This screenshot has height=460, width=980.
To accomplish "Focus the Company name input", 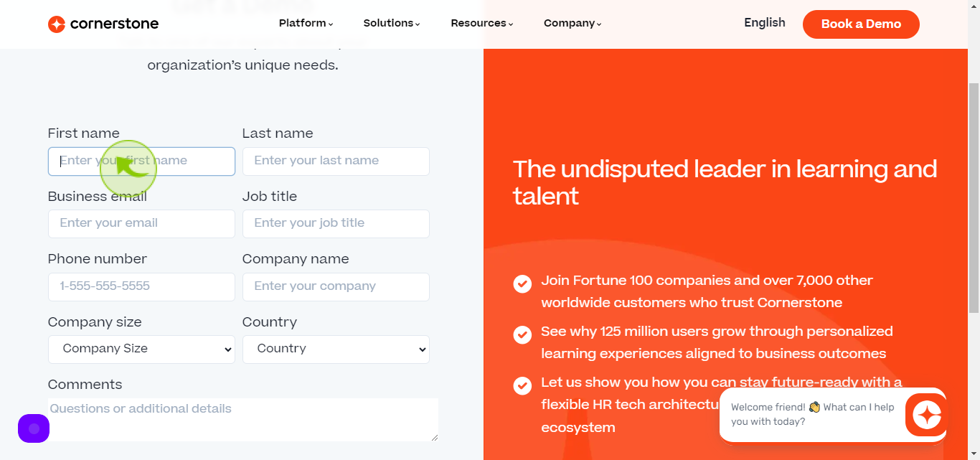I will click(336, 287).
